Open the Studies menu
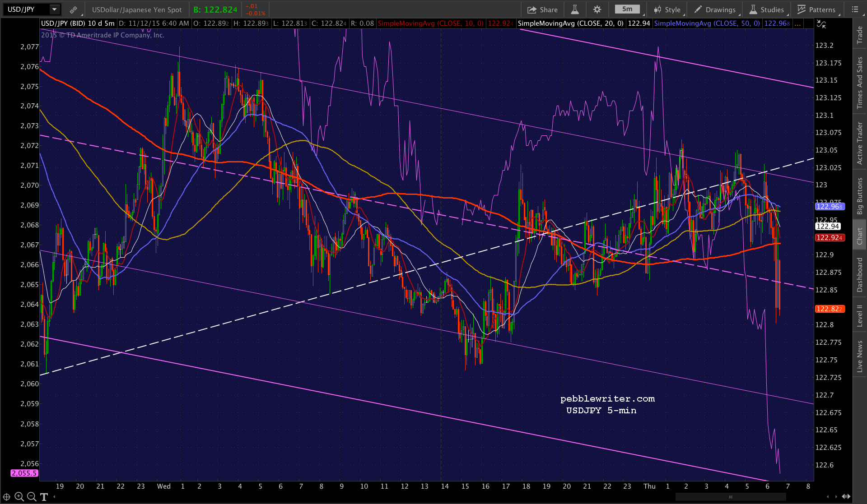 click(x=766, y=9)
